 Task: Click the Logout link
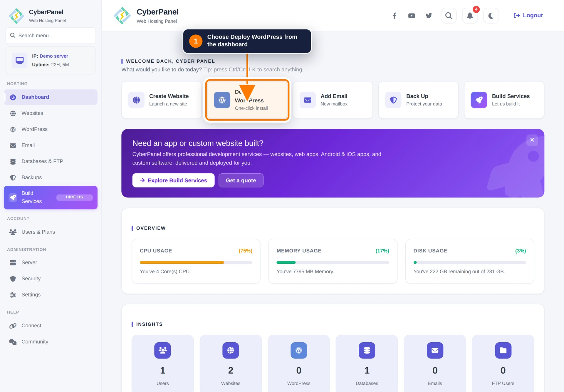click(528, 15)
